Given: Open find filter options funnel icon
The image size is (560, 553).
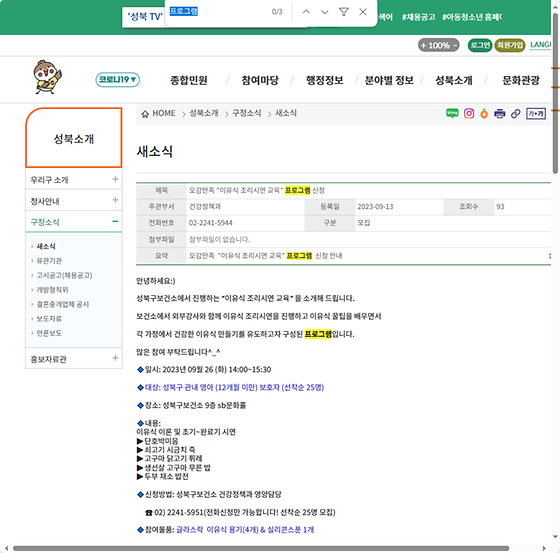Looking at the screenshot, I should click(x=344, y=12).
